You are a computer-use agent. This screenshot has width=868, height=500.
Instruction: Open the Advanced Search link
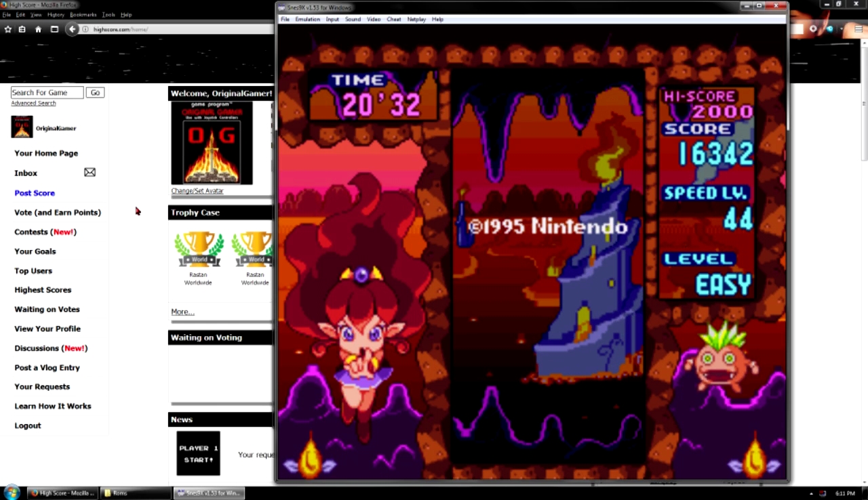(33, 104)
